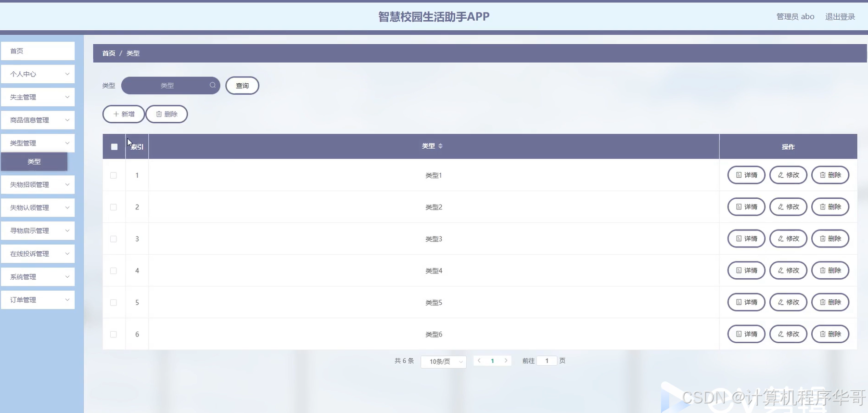868x413 pixels.
Task: Delete the 类型1 row
Action: (830, 175)
